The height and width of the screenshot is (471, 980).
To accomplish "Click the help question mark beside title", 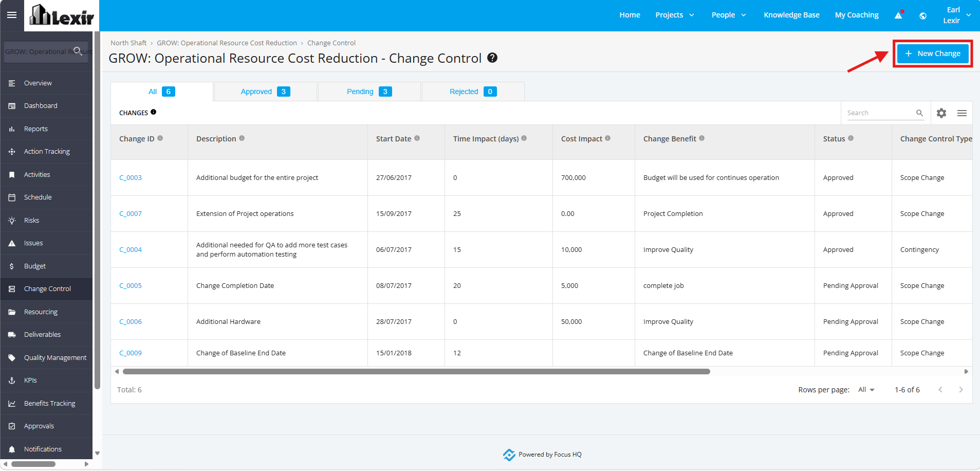I will click(x=492, y=58).
